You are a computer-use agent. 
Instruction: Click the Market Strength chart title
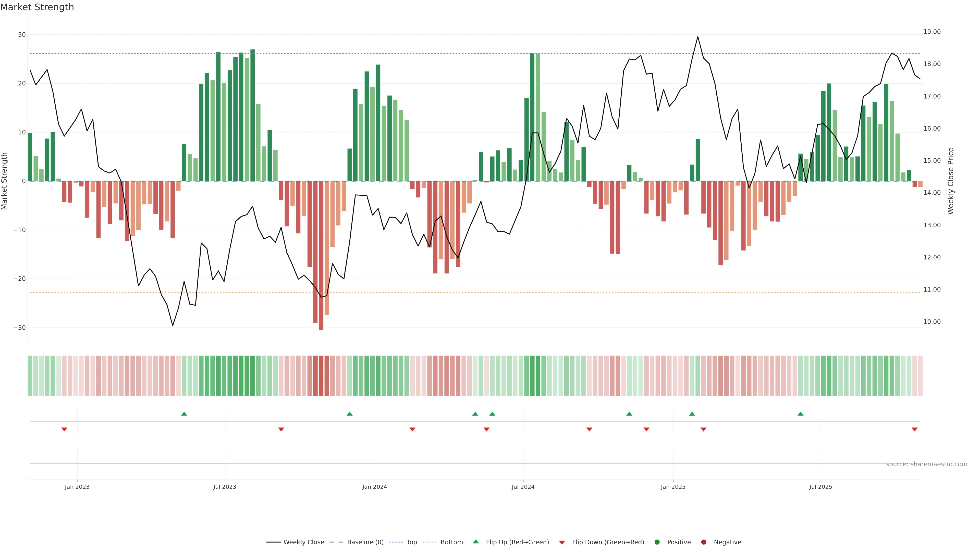pos(37,7)
